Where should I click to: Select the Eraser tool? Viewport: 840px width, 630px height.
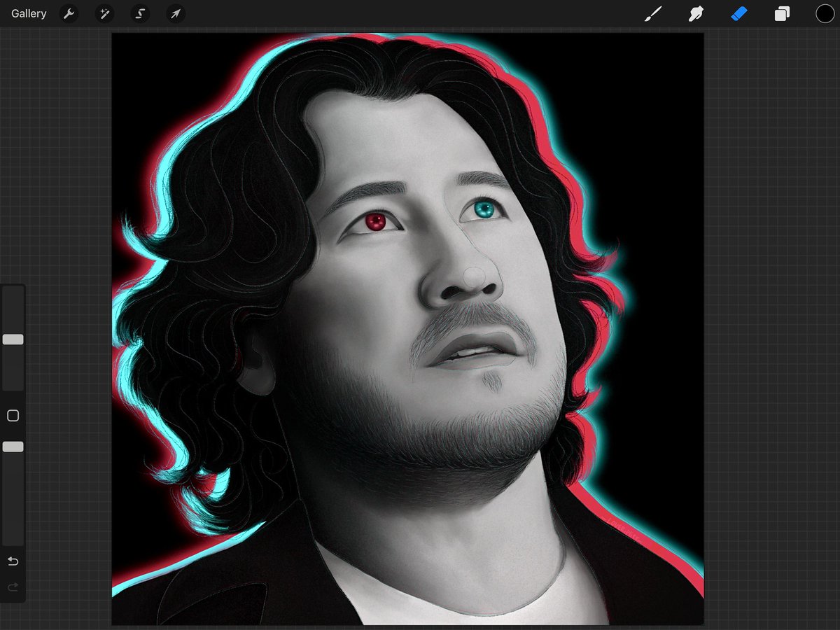click(739, 13)
